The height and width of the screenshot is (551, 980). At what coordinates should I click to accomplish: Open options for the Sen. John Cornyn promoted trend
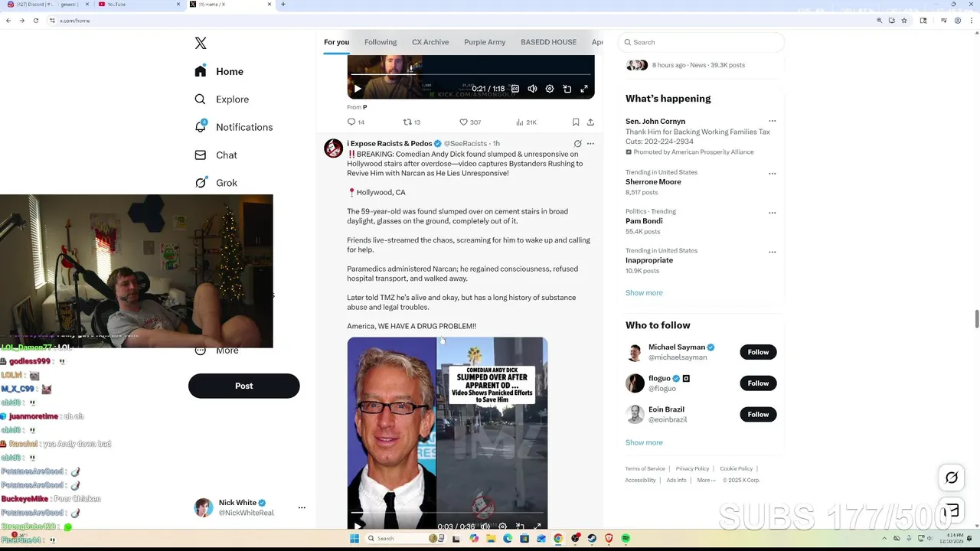click(x=772, y=121)
